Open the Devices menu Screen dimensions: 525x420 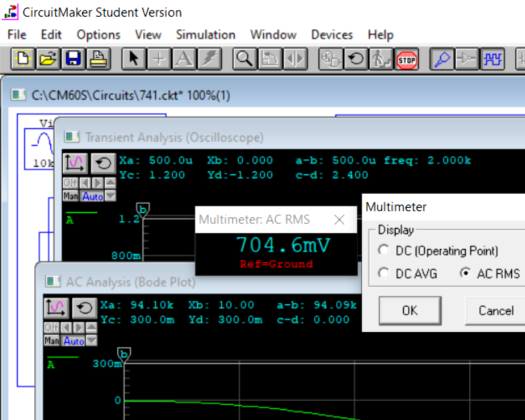click(x=331, y=35)
